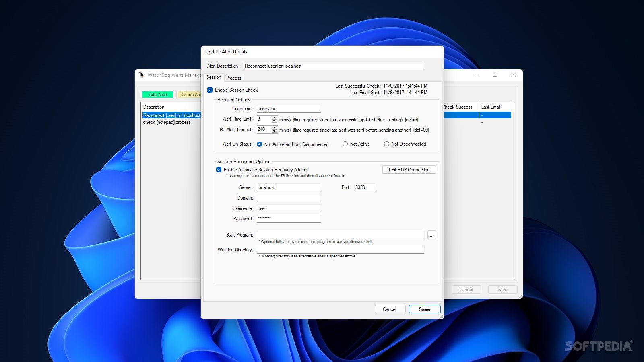Image resolution: width=644 pixels, height=362 pixels.
Task: Close the WatchDog Alerts Manager window
Action: 514,75
